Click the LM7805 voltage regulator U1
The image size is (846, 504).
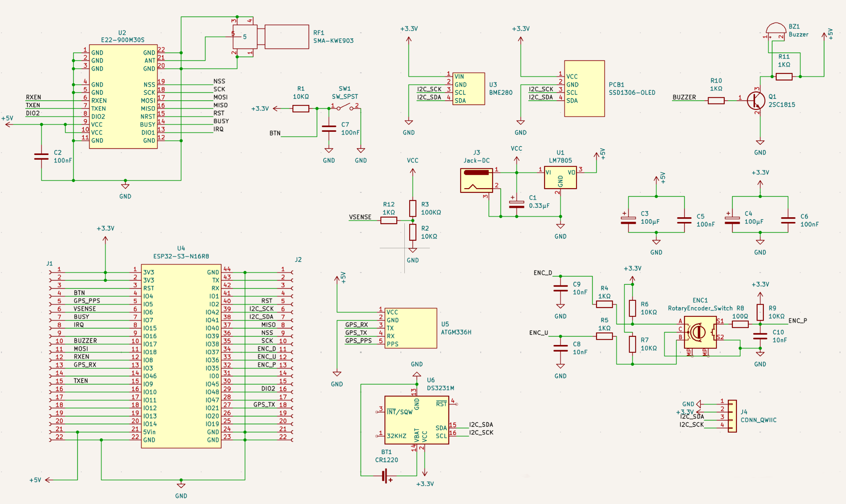coord(560,177)
